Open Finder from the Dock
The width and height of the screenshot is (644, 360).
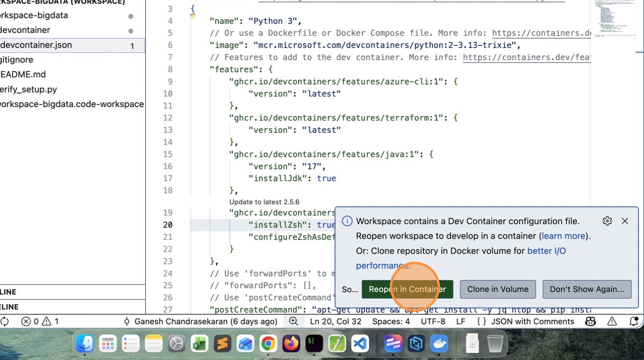pyautogui.click(x=85, y=344)
